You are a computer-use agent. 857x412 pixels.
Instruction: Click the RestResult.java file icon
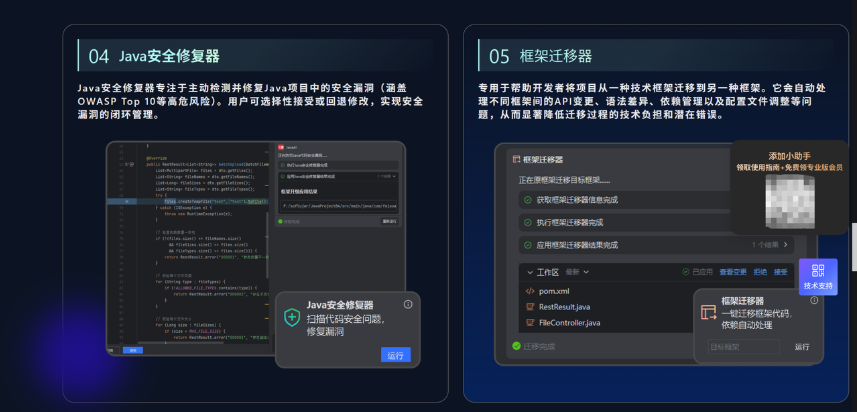click(x=530, y=307)
